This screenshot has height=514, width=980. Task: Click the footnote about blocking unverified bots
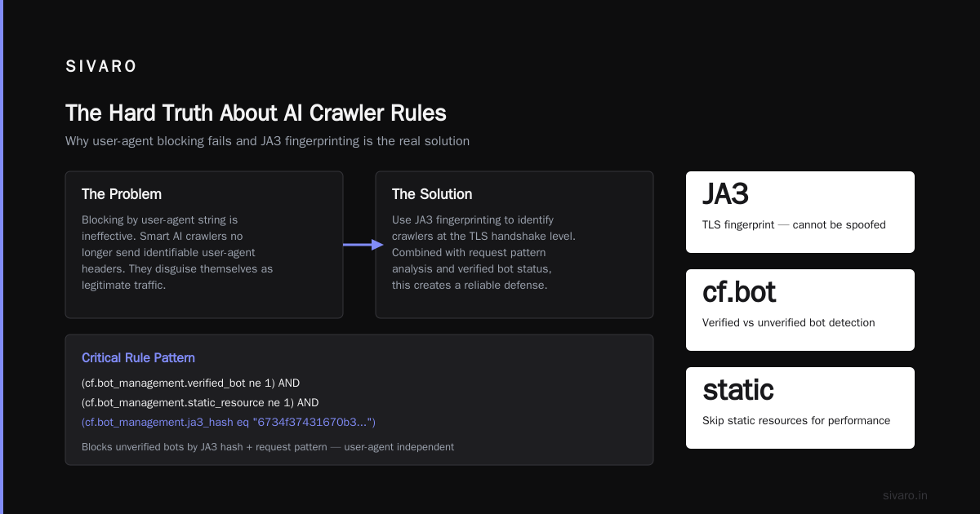pos(268,447)
